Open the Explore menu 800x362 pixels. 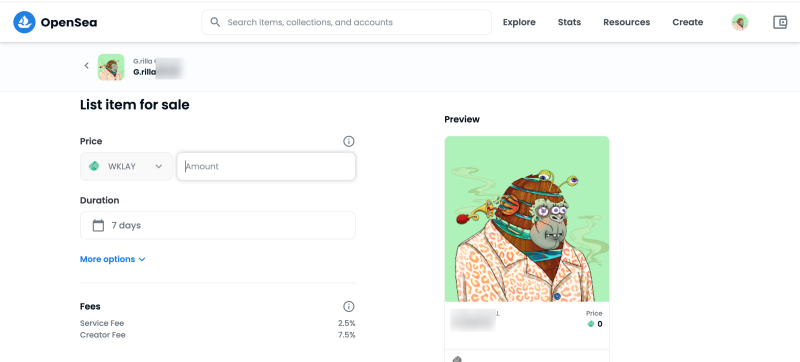pyautogui.click(x=519, y=22)
